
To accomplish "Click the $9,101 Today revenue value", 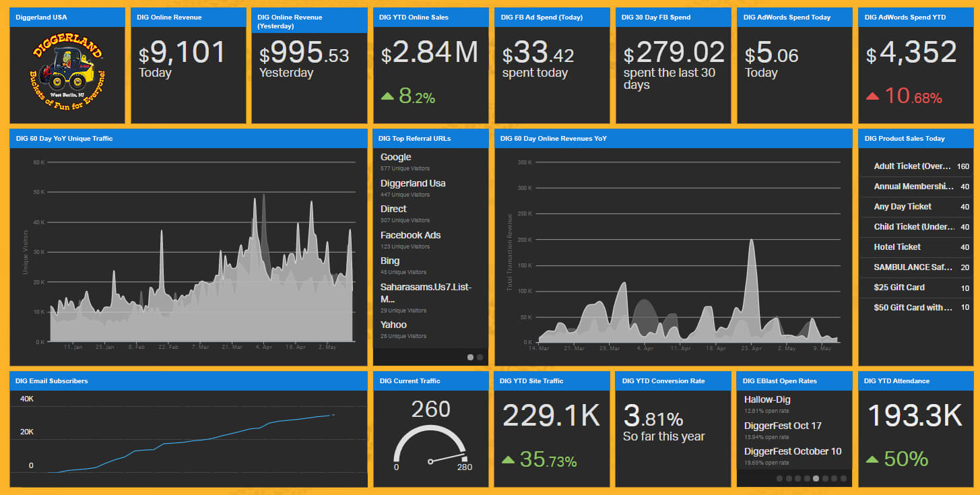I will coord(182,53).
